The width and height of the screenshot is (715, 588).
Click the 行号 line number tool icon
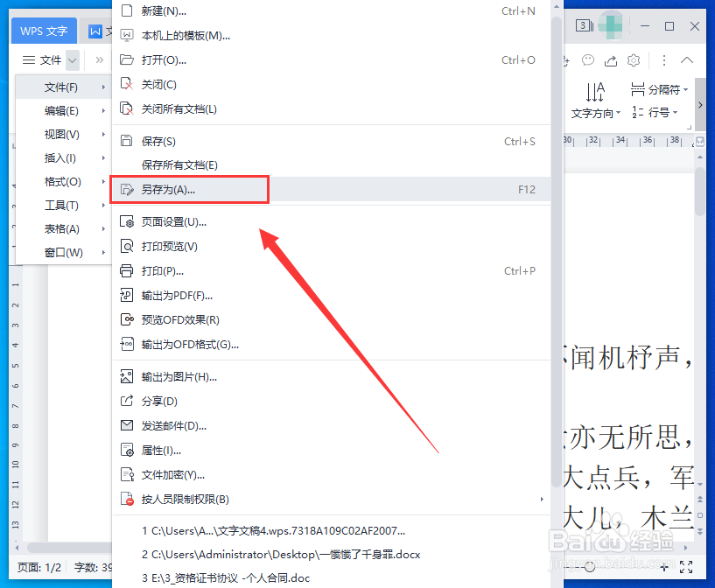[637, 110]
